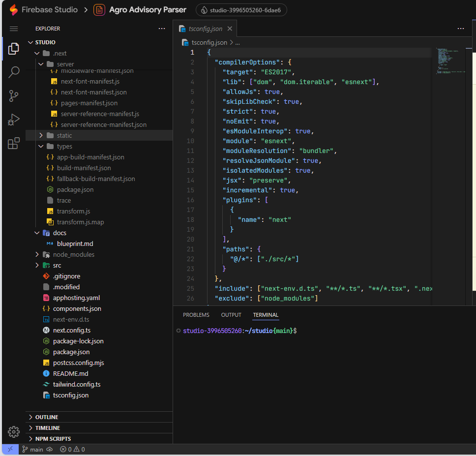Expand the NPM SCRIPTS section
This screenshot has height=456, width=476.
[53, 439]
